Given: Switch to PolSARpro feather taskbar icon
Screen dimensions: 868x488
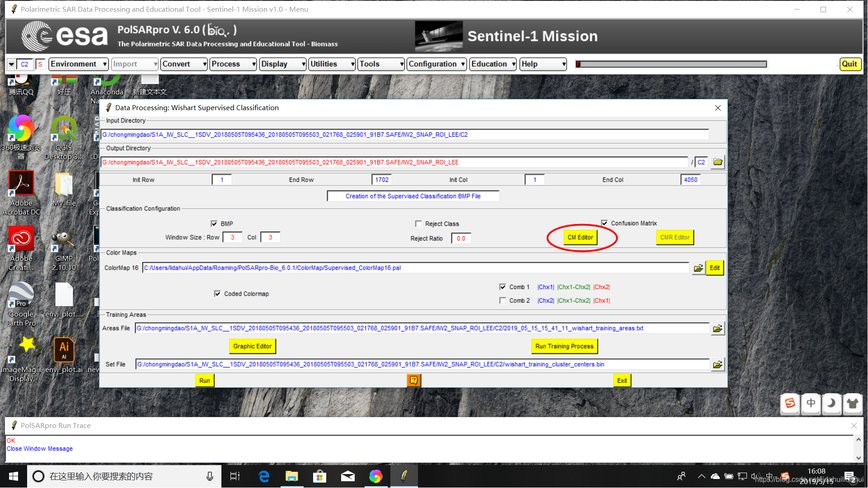Looking at the screenshot, I should [x=404, y=476].
